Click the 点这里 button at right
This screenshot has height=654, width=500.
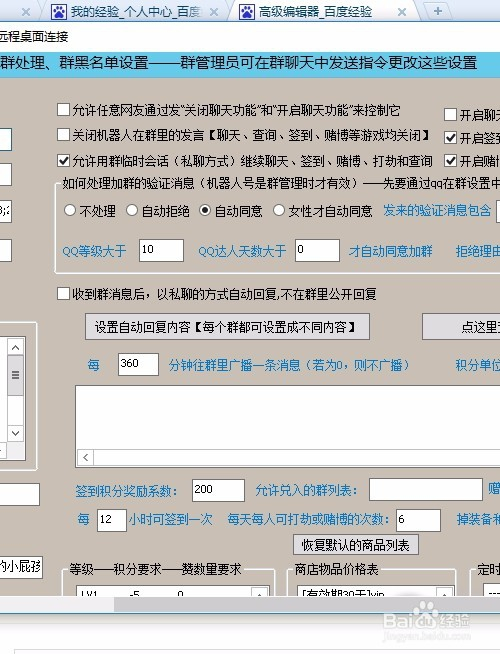pyautogui.click(x=461, y=327)
